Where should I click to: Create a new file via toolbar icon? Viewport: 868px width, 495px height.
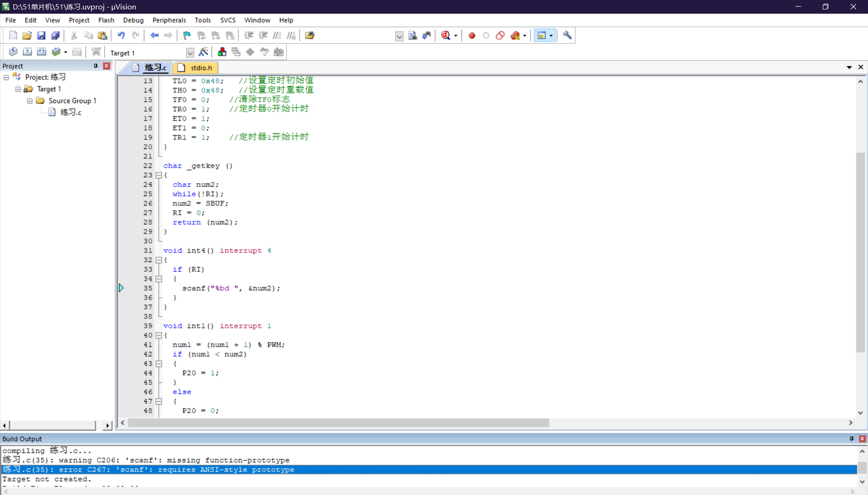click(x=13, y=35)
